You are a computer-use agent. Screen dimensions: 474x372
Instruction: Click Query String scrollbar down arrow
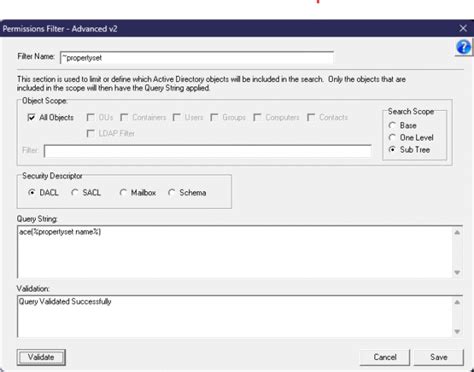tap(457, 272)
